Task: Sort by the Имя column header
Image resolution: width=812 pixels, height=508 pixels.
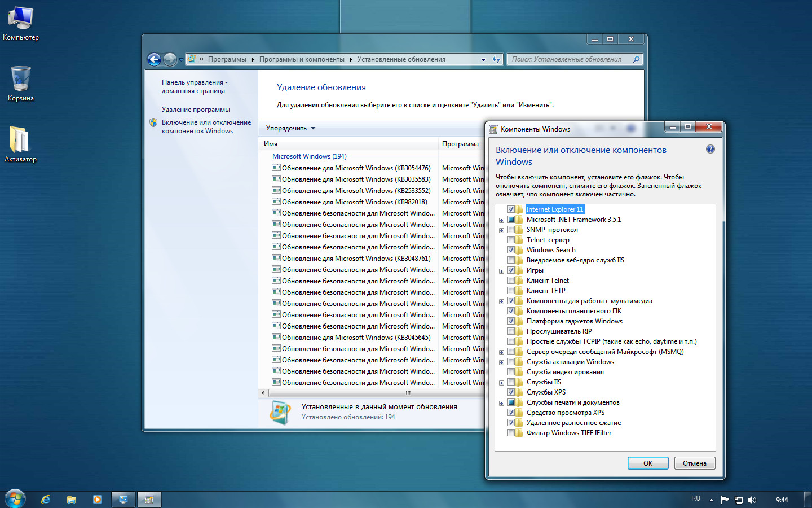Action: [348, 144]
